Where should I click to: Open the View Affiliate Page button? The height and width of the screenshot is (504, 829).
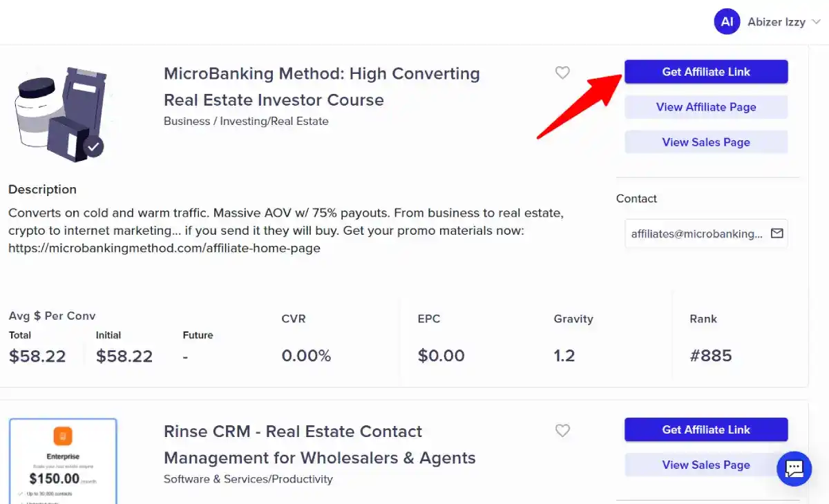point(705,107)
